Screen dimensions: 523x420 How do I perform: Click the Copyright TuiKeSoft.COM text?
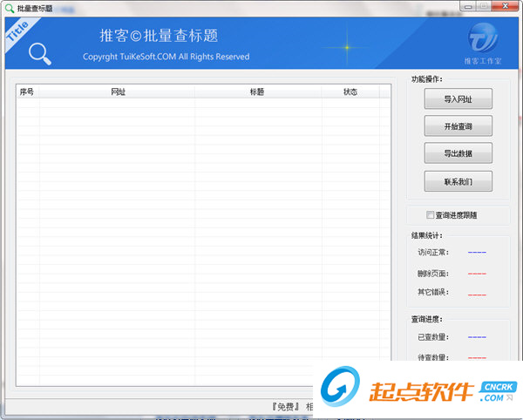point(166,57)
